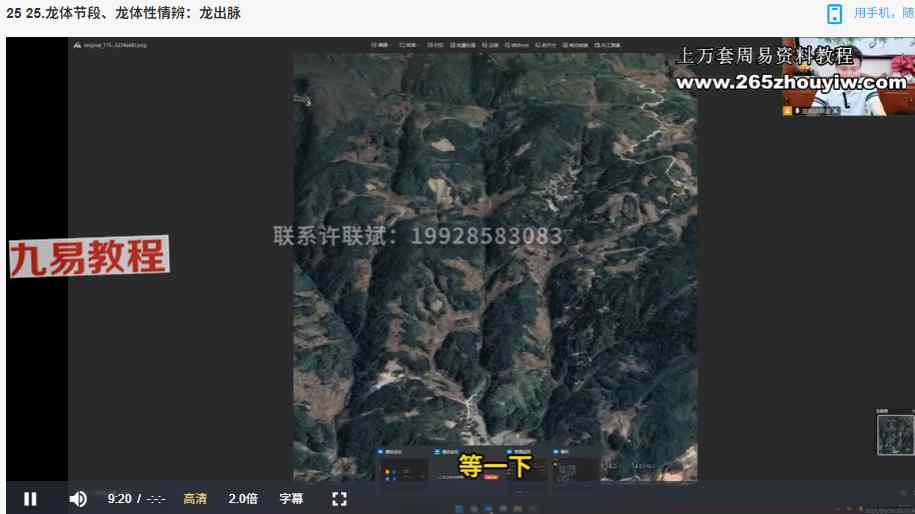Enter fullscreen mode with the fullscreen icon
915x514 pixels.
pyautogui.click(x=339, y=499)
